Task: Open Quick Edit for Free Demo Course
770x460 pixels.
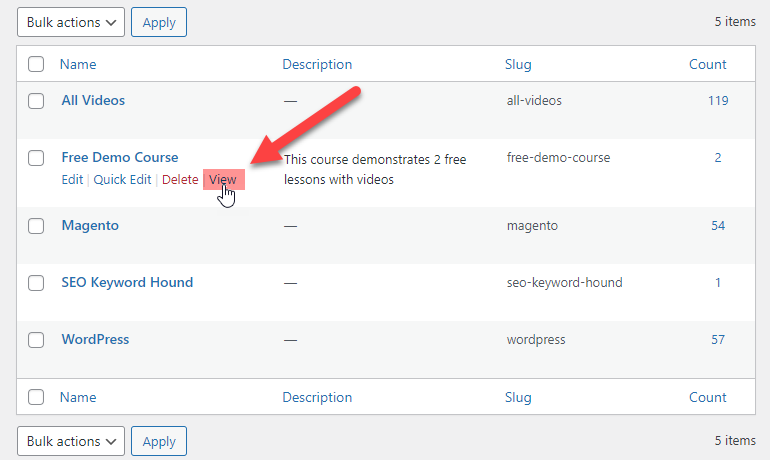Action: click(122, 180)
